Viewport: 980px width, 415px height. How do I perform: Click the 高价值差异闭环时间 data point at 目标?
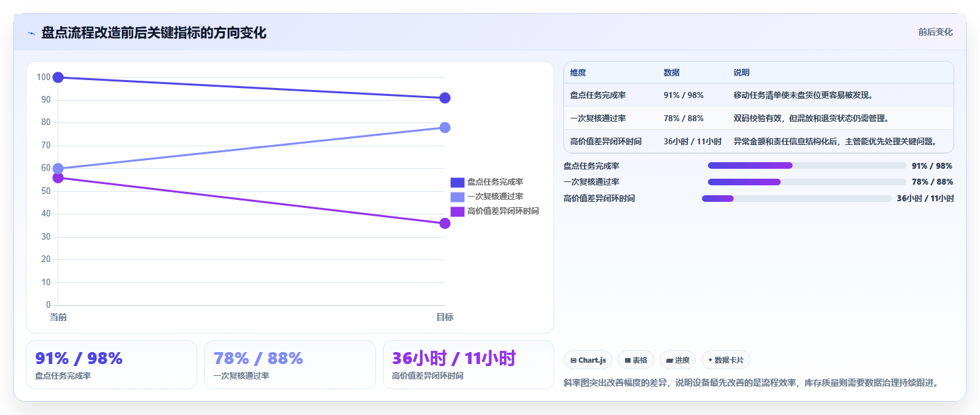click(445, 223)
